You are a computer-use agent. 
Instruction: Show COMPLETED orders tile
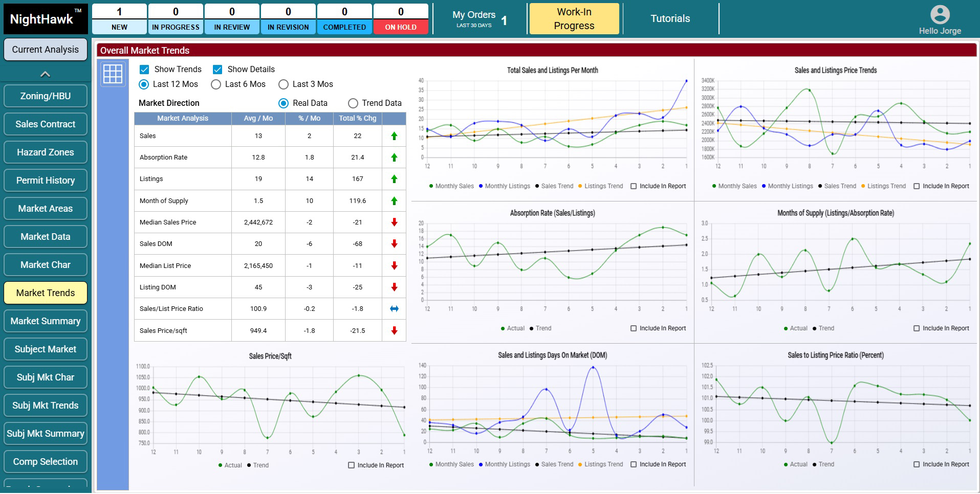click(344, 19)
